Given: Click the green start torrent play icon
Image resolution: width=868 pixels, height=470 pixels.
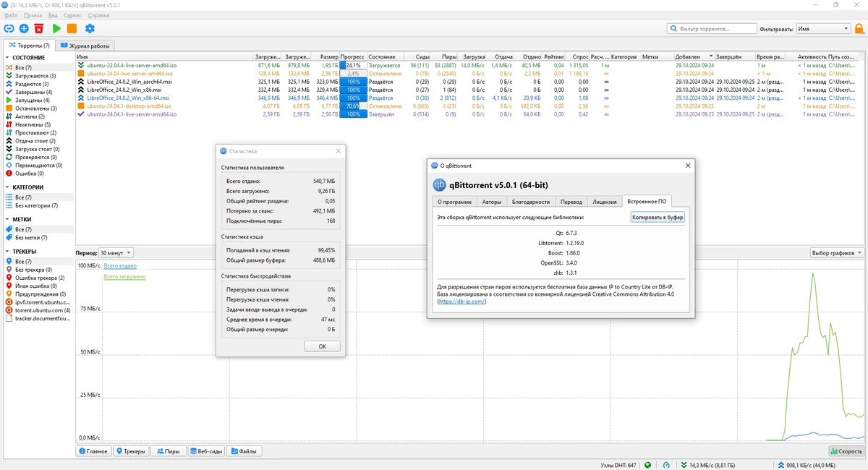Looking at the screenshot, I should pos(56,28).
